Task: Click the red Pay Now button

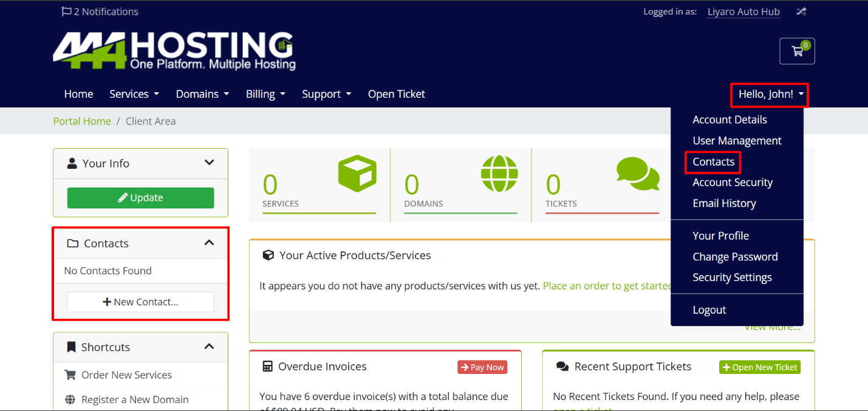Action: 482,367
